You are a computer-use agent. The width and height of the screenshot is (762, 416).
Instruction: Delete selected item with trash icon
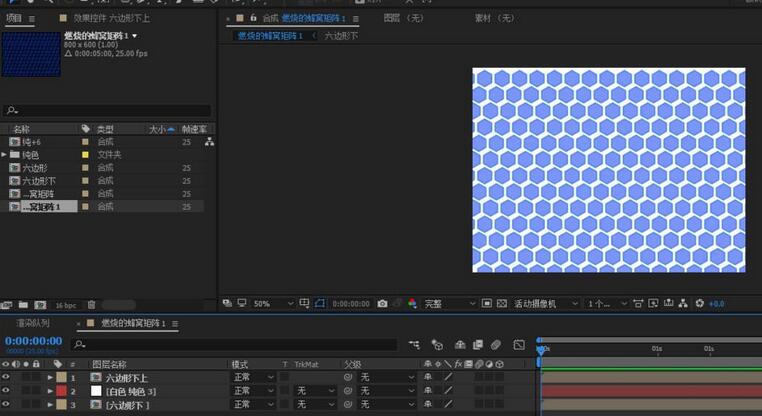point(91,305)
